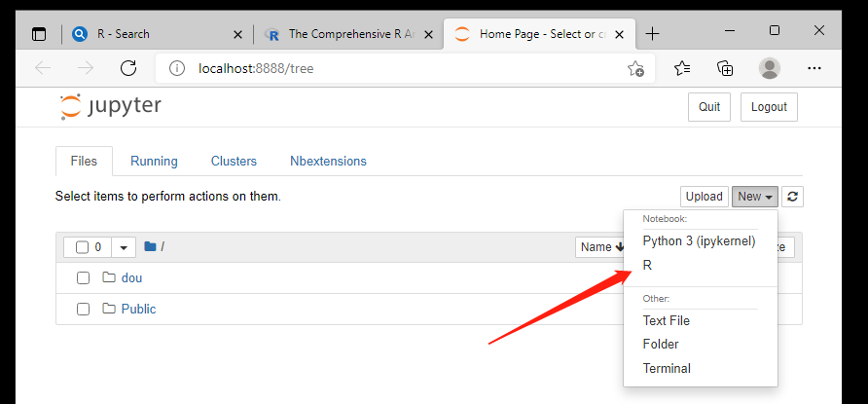Click the refresh notebook list icon
Screen dimensions: 868x404
(x=793, y=197)
